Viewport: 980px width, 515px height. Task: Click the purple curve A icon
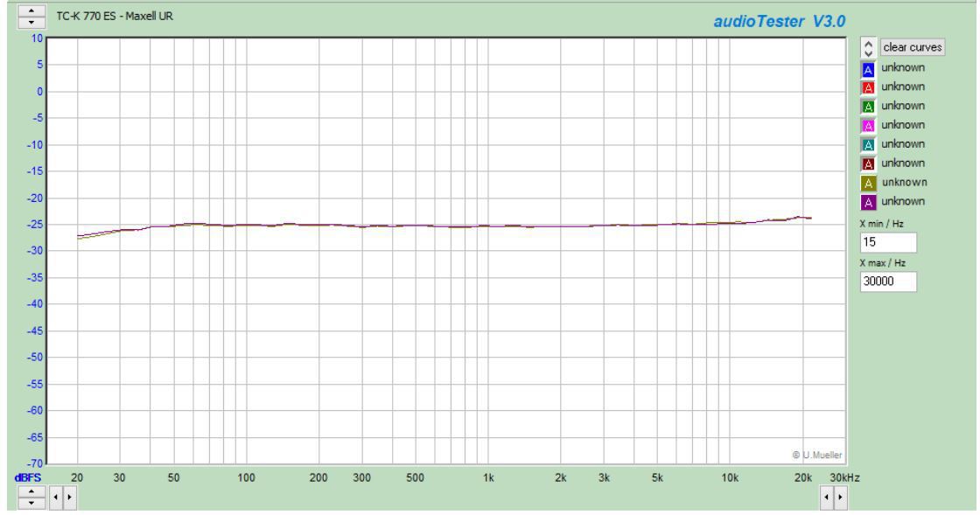click(868, 202)
